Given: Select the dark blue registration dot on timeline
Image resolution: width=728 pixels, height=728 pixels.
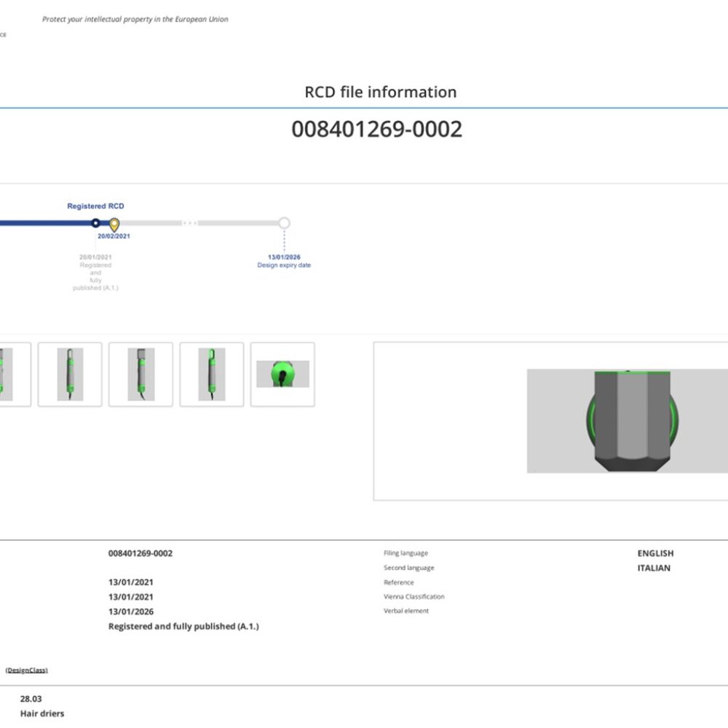Looking at the screenshot, I should coord(95,223).
